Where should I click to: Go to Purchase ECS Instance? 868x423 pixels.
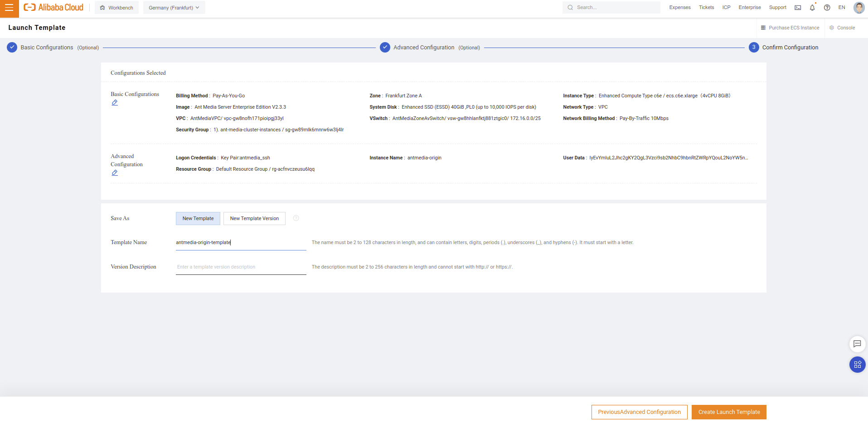790,28
